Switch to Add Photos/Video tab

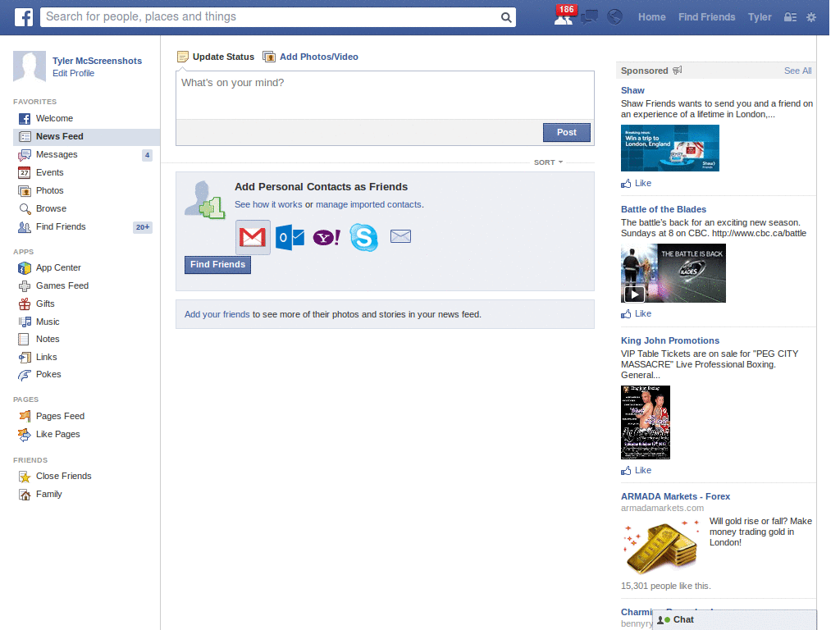(x=310, y=57)
